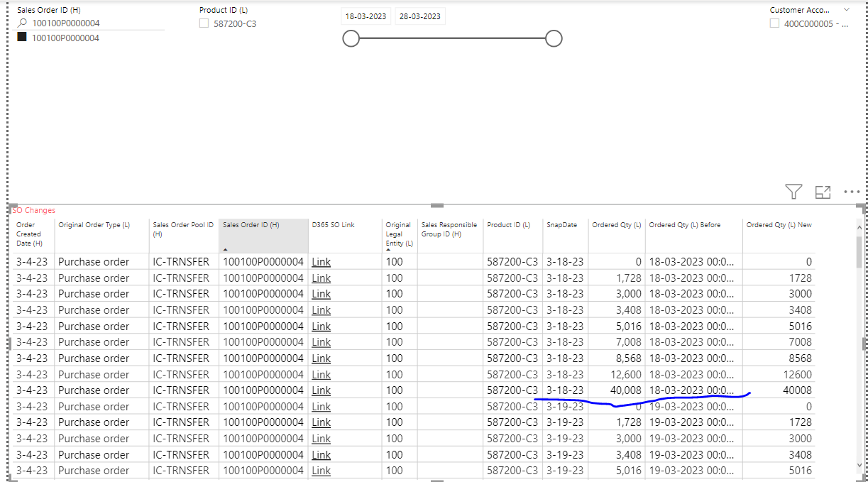
Task: Sort by Order Created Date (H) column header
Action: (x=33, y=235)
